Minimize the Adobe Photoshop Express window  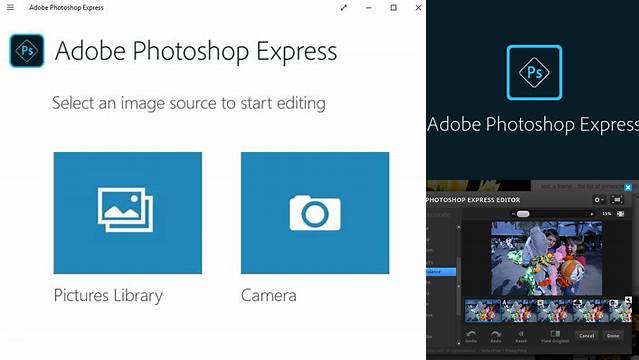tap(369, 7)
